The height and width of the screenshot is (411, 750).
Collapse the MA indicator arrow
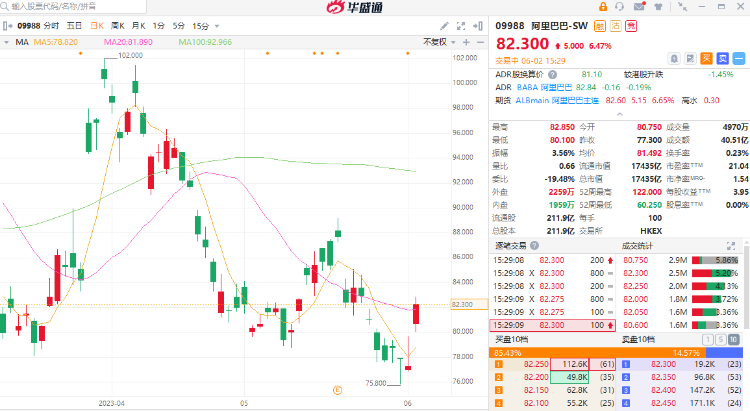point(6,42)
